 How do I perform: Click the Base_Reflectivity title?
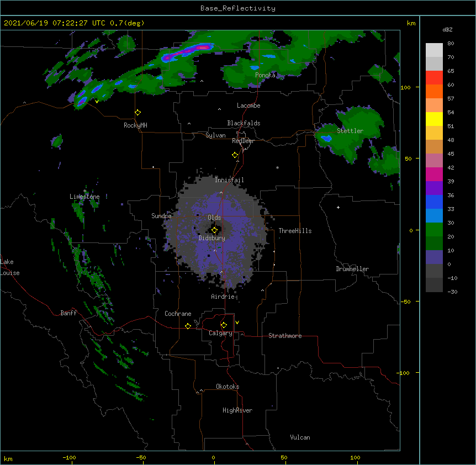238,8
